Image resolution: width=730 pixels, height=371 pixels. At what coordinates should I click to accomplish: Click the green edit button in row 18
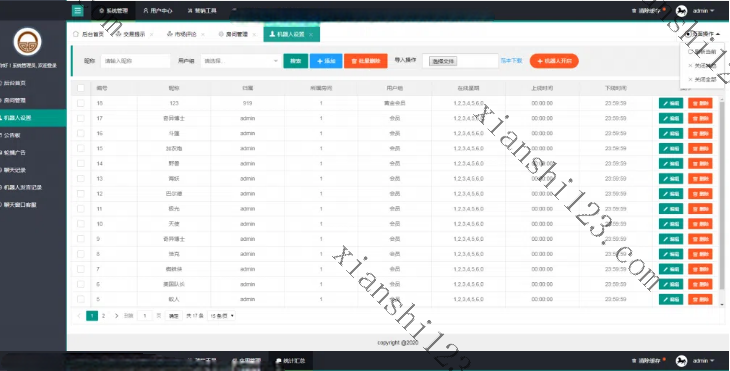[671, 103]
